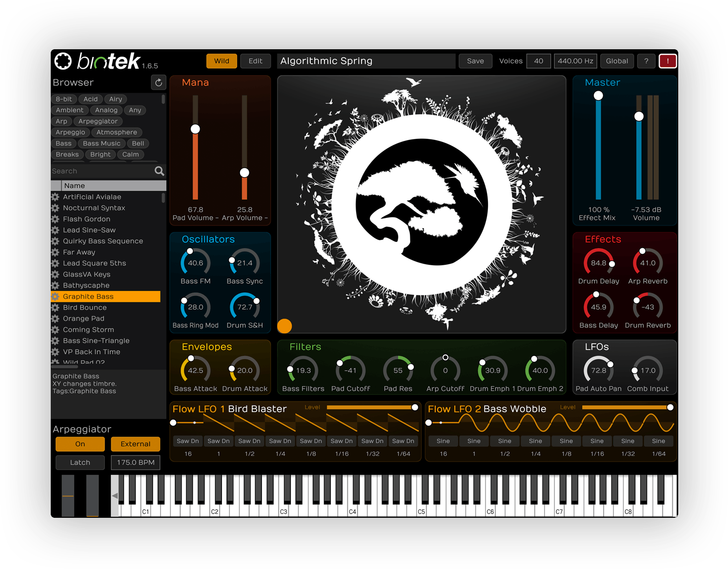Switch Arpeggiator sync to External
This screenshot has height=569, width=728.
tap(135, 444)
